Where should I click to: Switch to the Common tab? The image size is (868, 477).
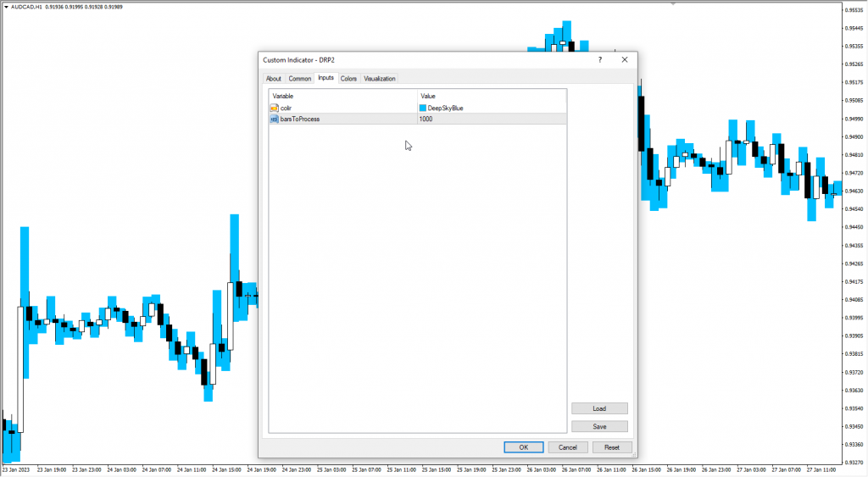coord(299,79)
